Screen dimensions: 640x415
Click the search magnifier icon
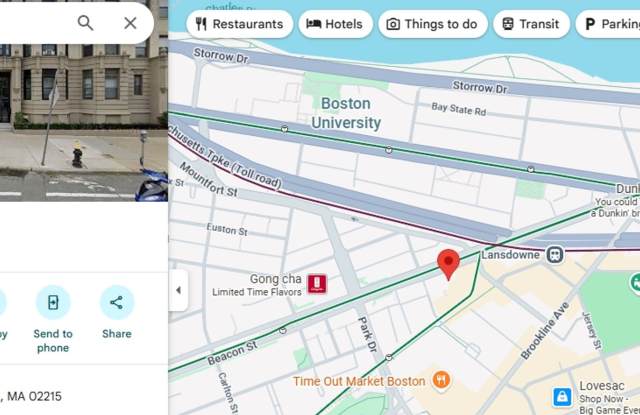(x=85, y=23)
